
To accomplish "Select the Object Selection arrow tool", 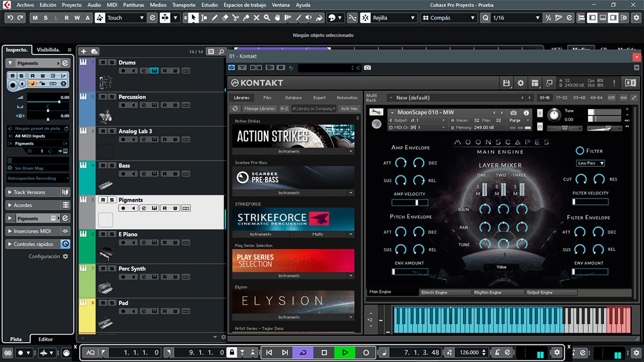I will (x=193, y=18).
